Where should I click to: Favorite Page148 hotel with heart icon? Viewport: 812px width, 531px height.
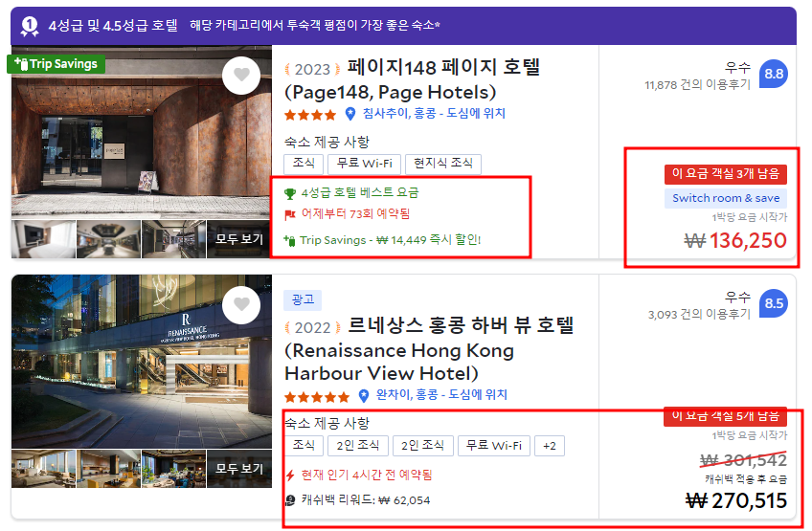(x=241, y=75)
